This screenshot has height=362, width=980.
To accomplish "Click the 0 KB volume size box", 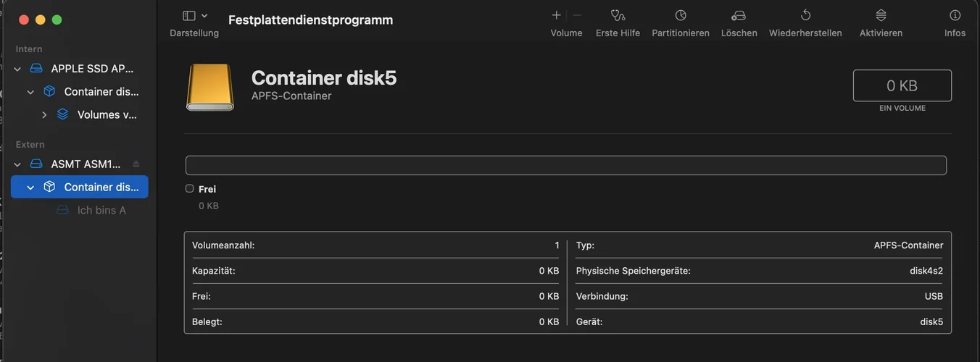I will [902, 85].
